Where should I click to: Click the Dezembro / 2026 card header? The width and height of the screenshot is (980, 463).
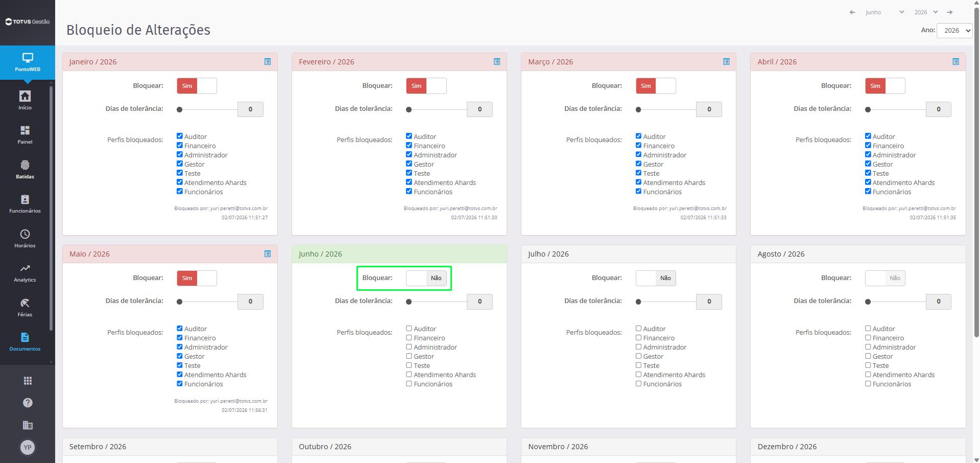click(x=858, y=447)
